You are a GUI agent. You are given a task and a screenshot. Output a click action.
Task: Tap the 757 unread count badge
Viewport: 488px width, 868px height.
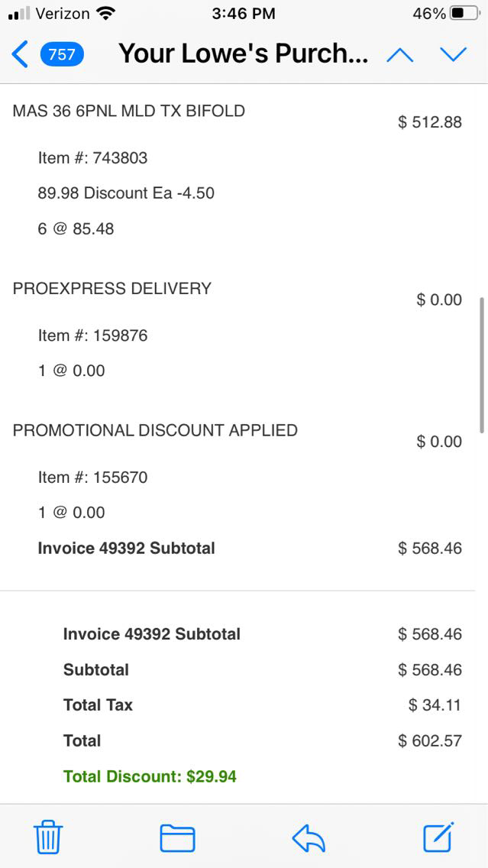62,54
